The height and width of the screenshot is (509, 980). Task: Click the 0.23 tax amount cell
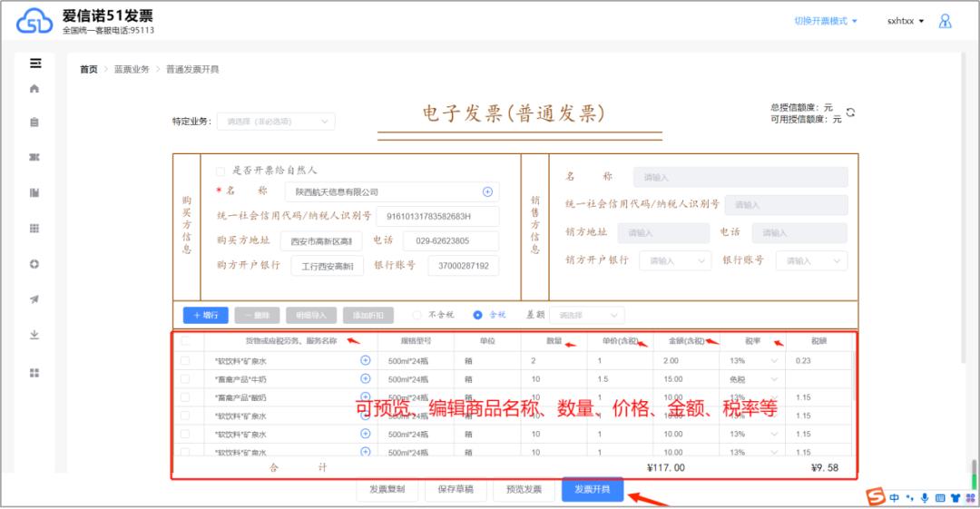click(x=818, y=361)
